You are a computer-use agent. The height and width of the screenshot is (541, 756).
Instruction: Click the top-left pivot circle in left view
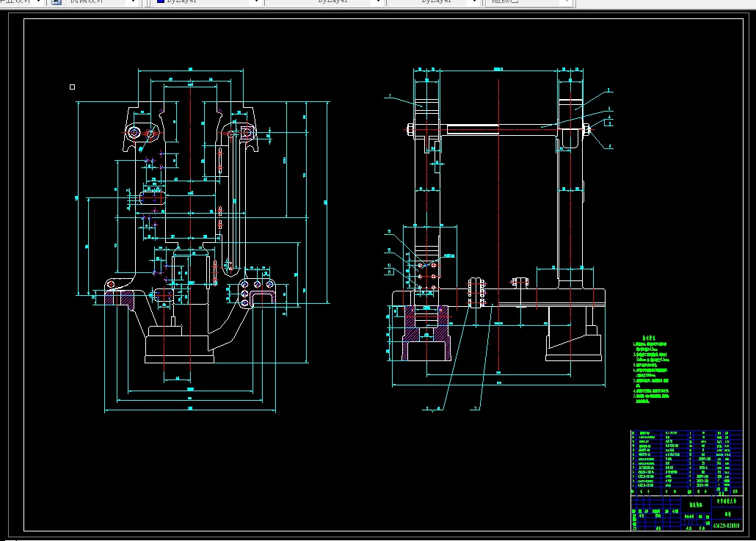point(134,133)
